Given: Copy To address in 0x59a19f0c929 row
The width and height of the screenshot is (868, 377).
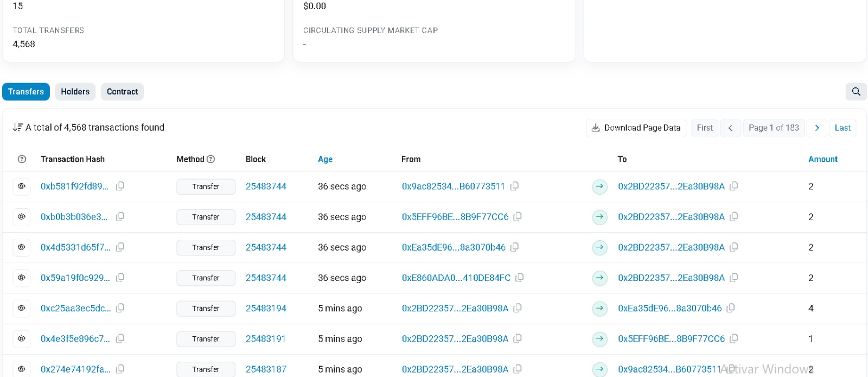Looking at the screenshot, I should coord(734,277).
